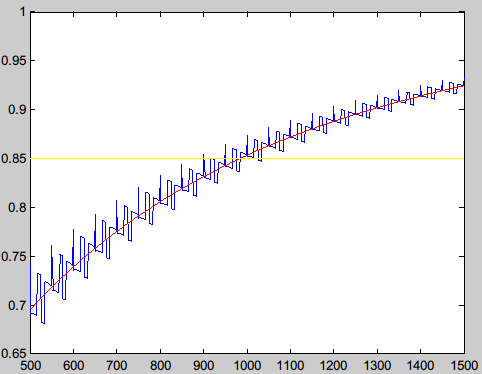Click the y-axis label 0.9
Viewport: 482px width, 374px height.
(17, 110)
